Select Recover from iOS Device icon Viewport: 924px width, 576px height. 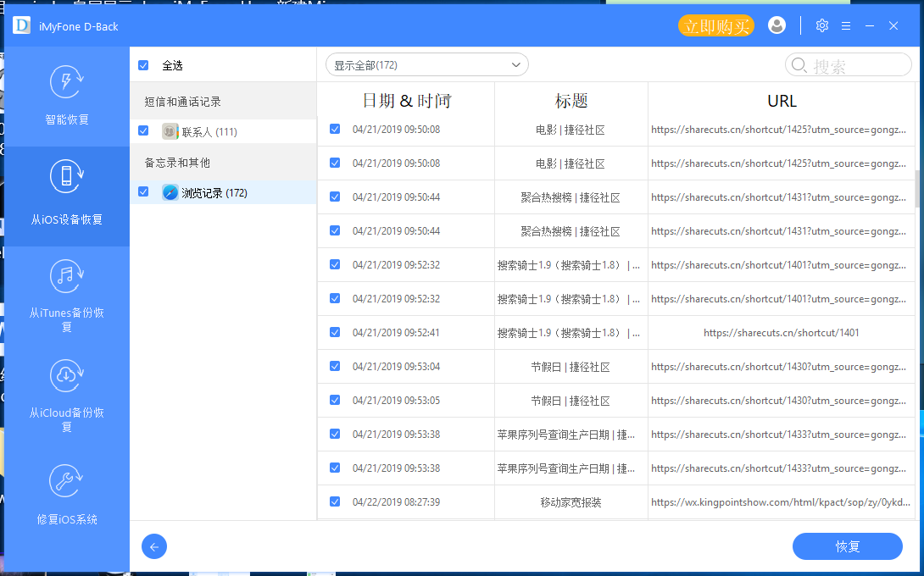pos(66,176)
